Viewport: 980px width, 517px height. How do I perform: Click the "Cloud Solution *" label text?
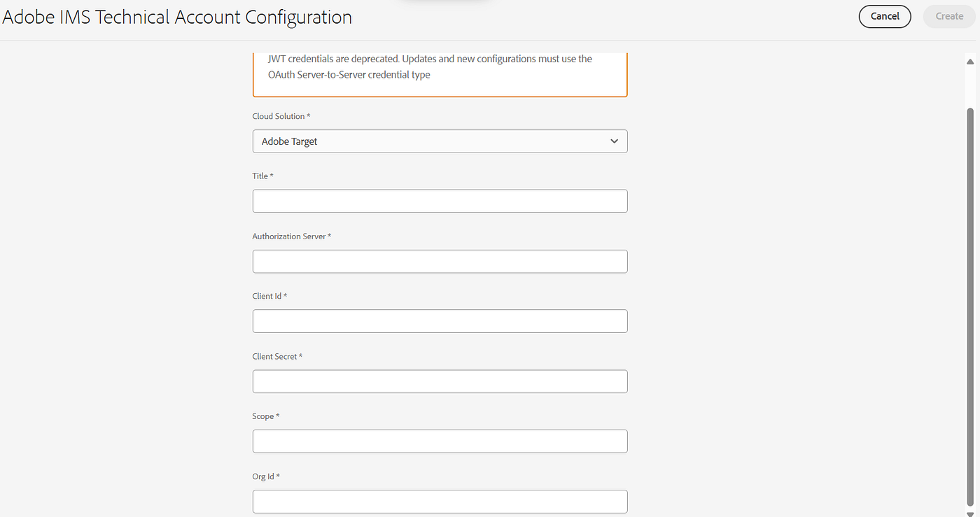pyautogui.click(x=281, y=116)
